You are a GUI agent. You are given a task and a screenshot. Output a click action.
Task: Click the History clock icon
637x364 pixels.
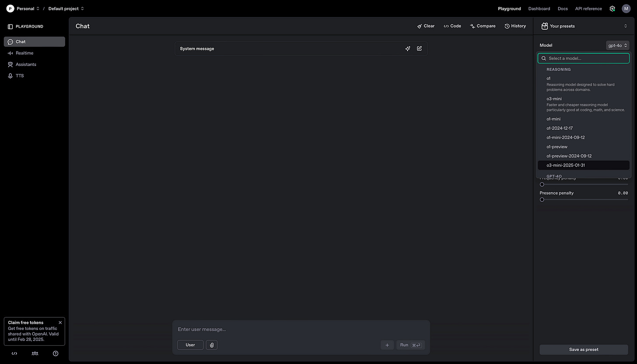507,26
